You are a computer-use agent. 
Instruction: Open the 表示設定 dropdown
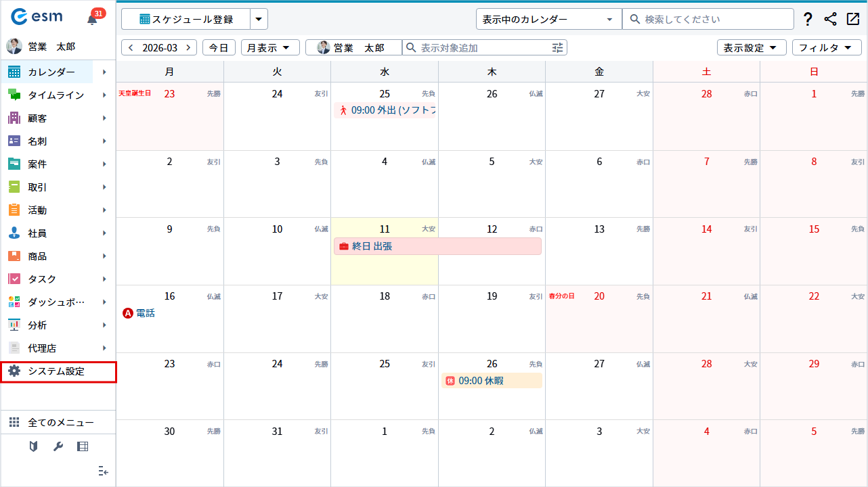coord(751,47)
